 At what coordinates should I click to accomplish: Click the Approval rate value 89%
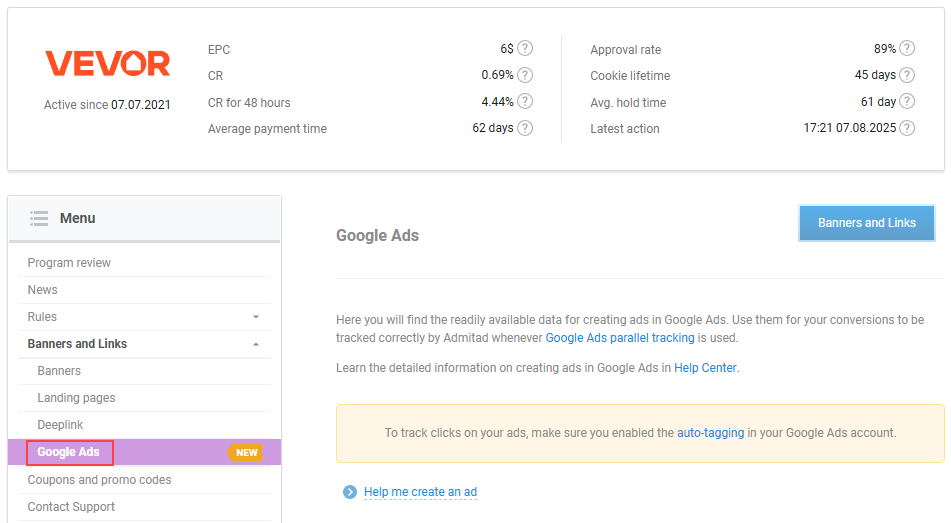[x=885, y=49]
